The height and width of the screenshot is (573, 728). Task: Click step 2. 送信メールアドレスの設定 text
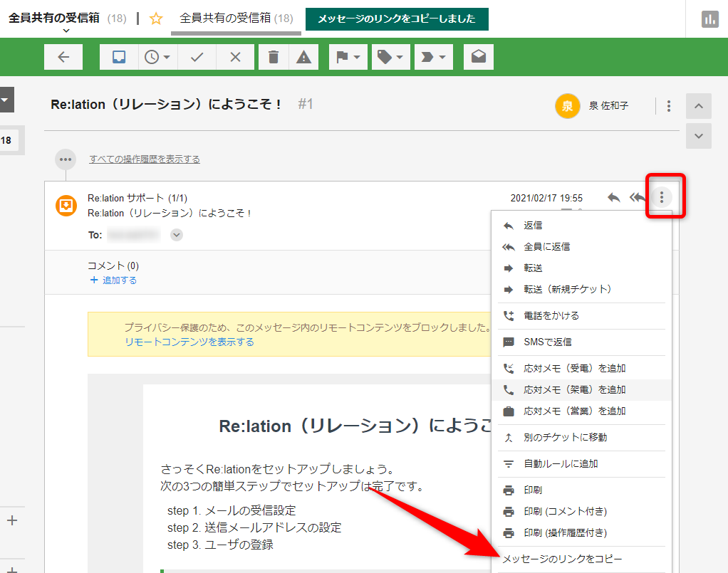click(254, 528)
